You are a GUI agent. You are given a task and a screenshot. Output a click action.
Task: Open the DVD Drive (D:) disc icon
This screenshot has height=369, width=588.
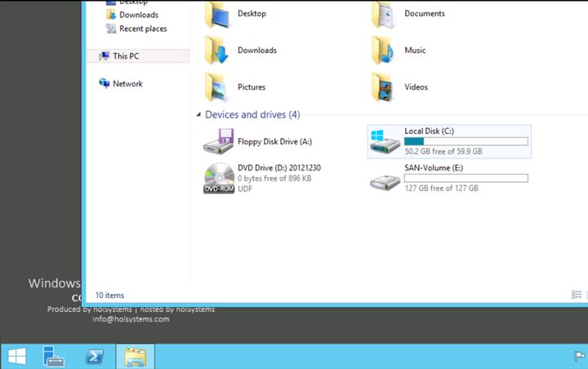point(218,178)
